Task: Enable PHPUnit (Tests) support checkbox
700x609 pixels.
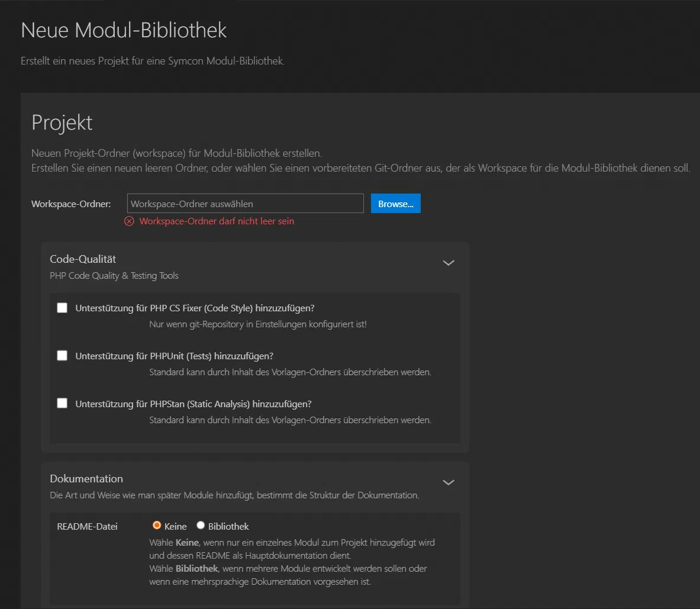Action: click(62, 356)
